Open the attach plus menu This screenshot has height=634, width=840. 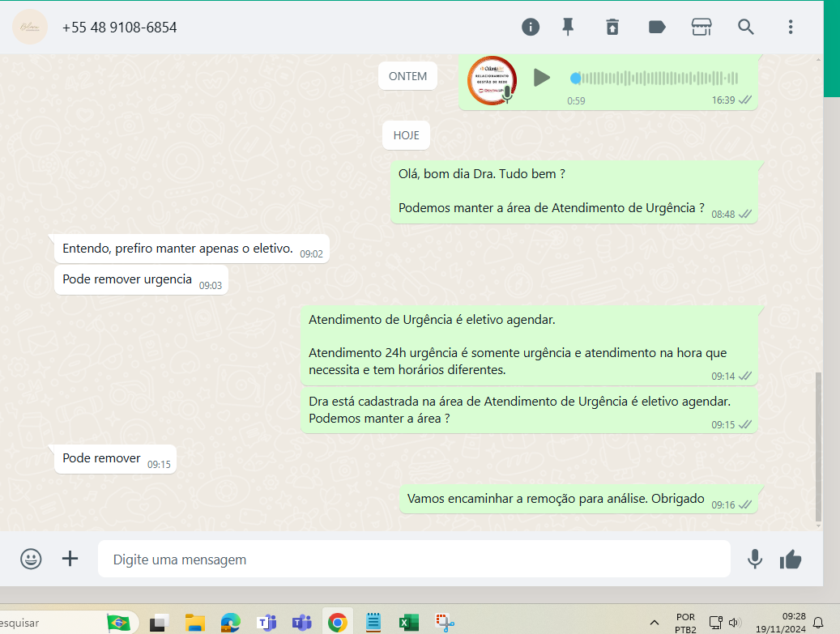click(70, 559)
